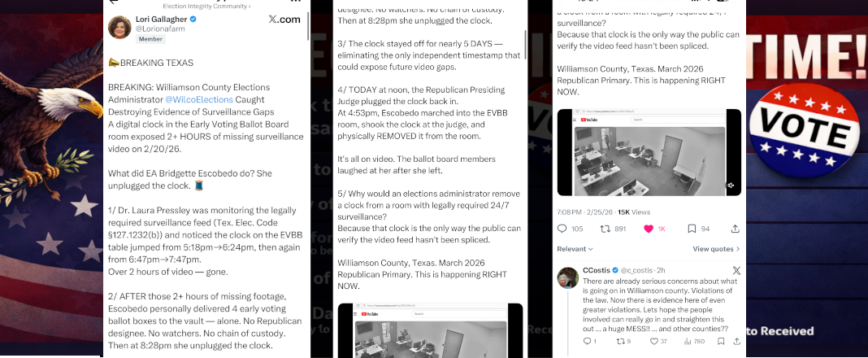Open the @WilcoElections mention link
The height and width of the screenshot is (358, 868).
(x=199, y=100)
